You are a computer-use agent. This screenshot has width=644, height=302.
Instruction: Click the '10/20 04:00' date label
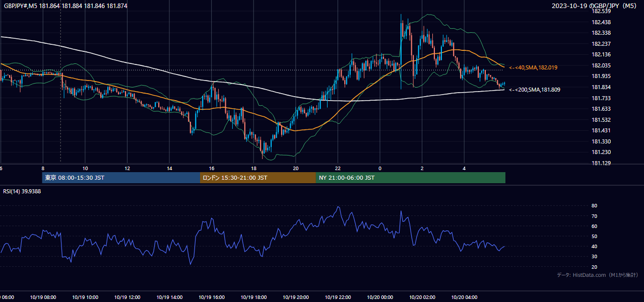point(464,297)
